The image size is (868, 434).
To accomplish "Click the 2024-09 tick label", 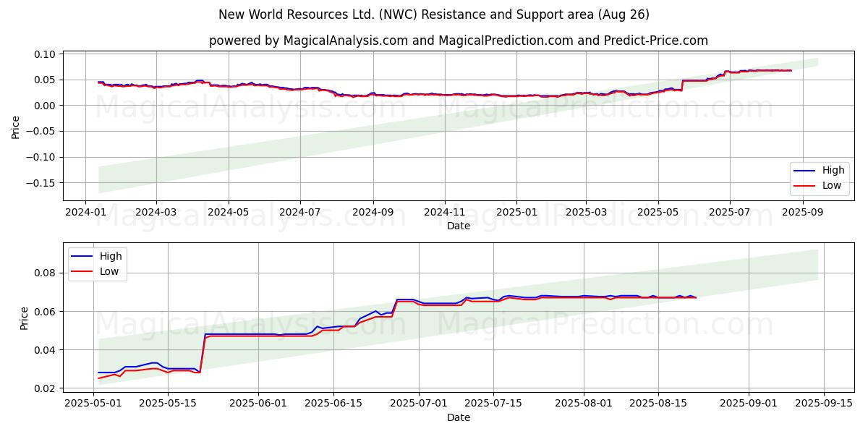I will 373,212.
